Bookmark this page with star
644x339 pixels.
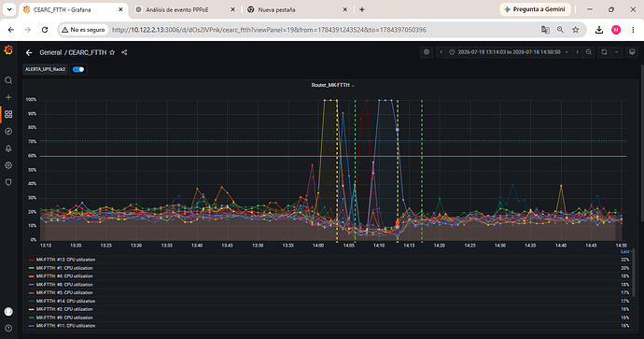pos(576,30)
